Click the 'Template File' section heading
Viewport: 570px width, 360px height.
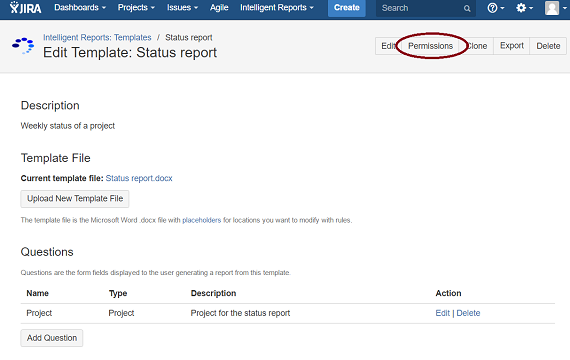tap(56, 158)
